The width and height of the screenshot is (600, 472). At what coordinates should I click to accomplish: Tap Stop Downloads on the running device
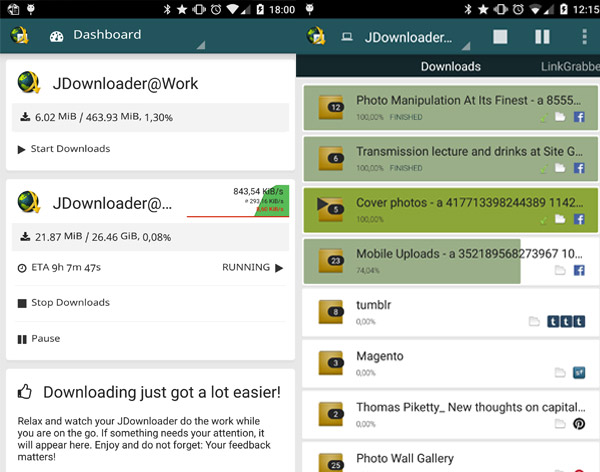[64, 302]
